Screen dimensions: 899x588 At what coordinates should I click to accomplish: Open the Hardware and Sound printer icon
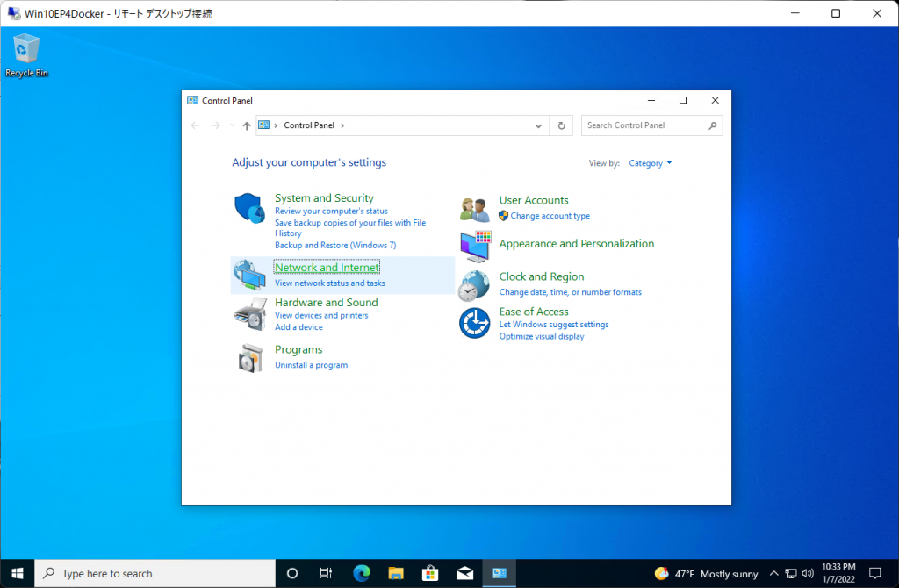click(250, 313)
